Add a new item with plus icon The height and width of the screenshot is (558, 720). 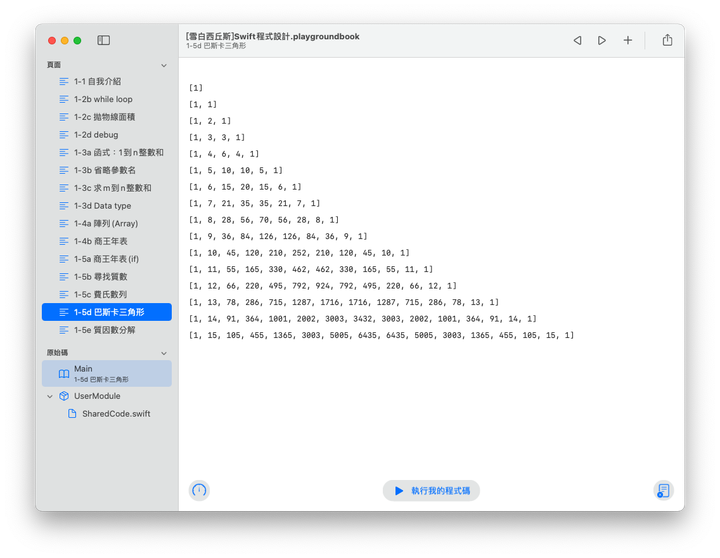click(627, 40)
